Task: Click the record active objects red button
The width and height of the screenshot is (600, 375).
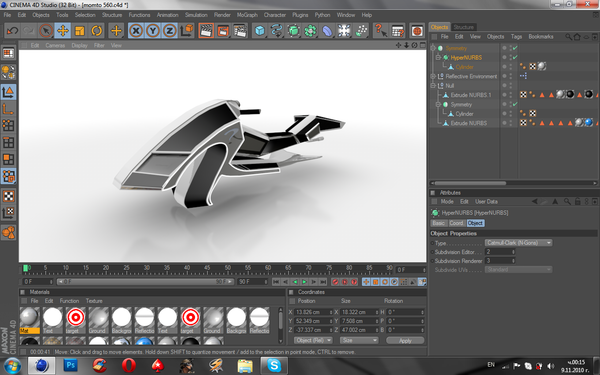Action: coord(335,282)
